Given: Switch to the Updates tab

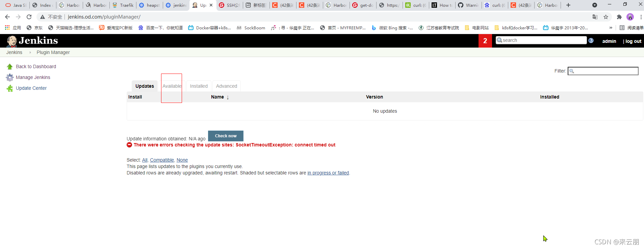Looking at the screenshot, I should coord(145,86).
